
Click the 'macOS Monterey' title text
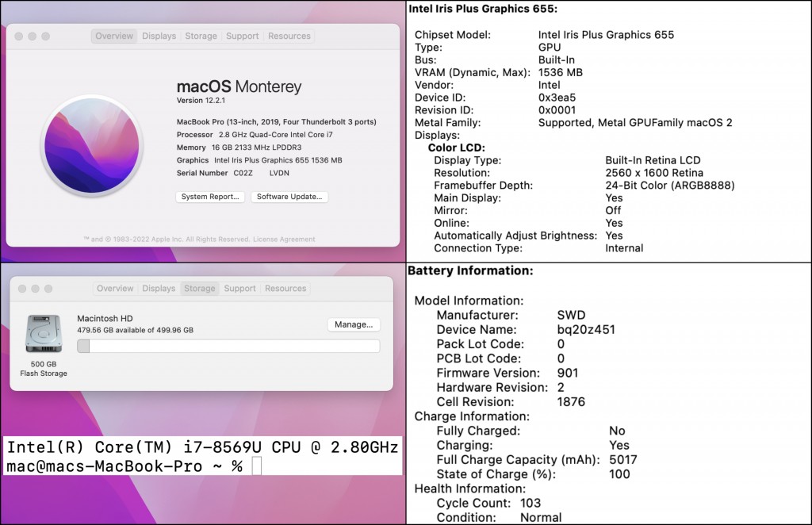[x=239, y=86]
